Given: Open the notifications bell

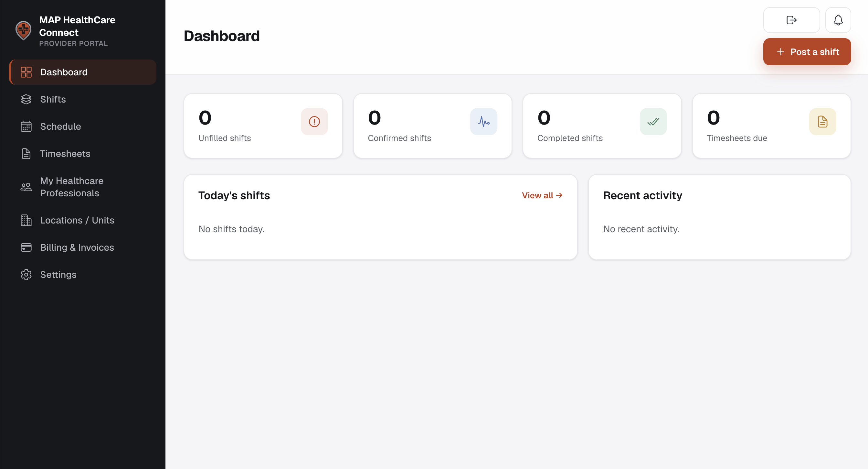Looking at the screenshot, I should coord(838,20).
